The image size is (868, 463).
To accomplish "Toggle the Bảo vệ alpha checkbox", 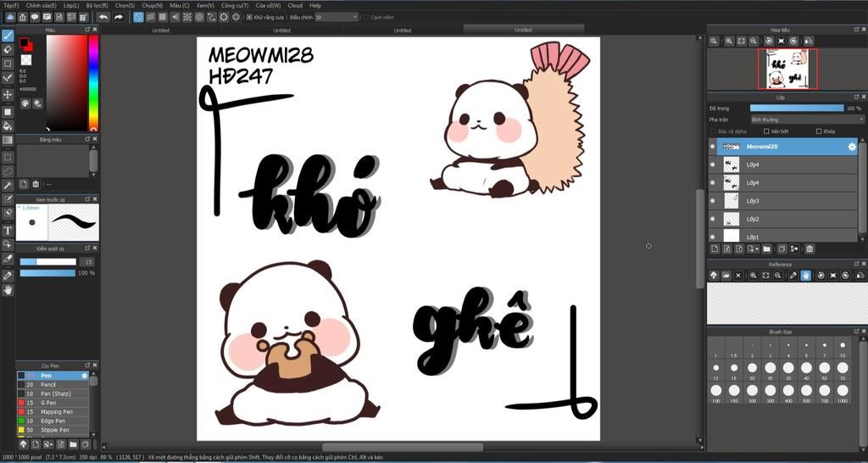I will click(x=714, y=131).
